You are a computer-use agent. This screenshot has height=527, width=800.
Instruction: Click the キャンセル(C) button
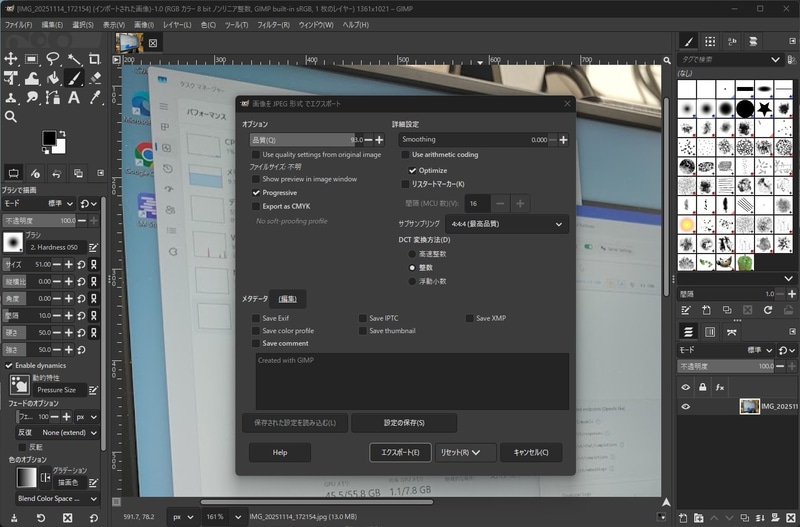pos(531,453)
